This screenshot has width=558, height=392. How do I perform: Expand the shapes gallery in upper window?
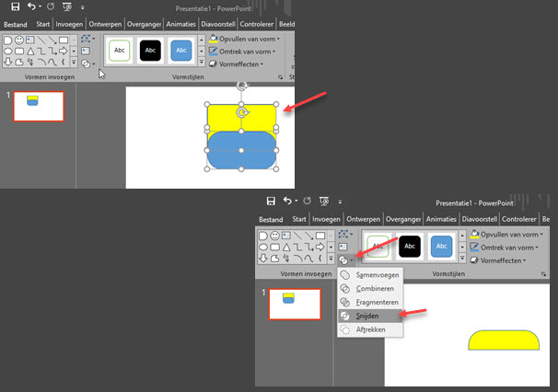74,63
